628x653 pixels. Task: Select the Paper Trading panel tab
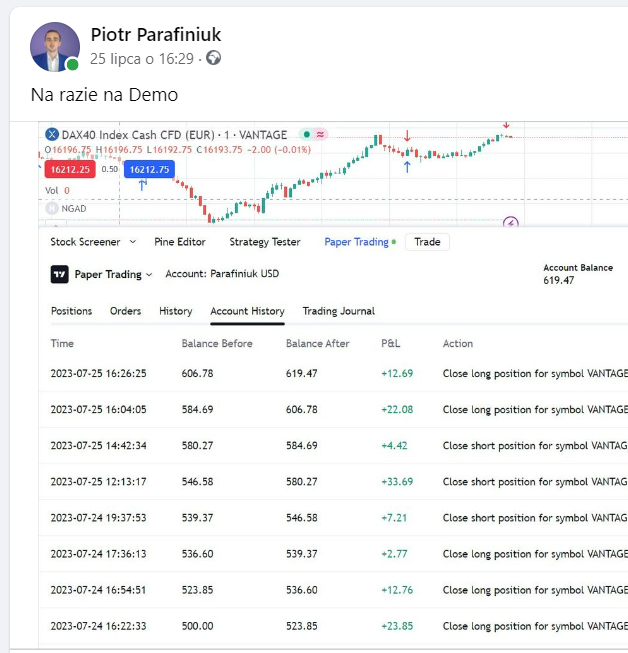[356, 242]
